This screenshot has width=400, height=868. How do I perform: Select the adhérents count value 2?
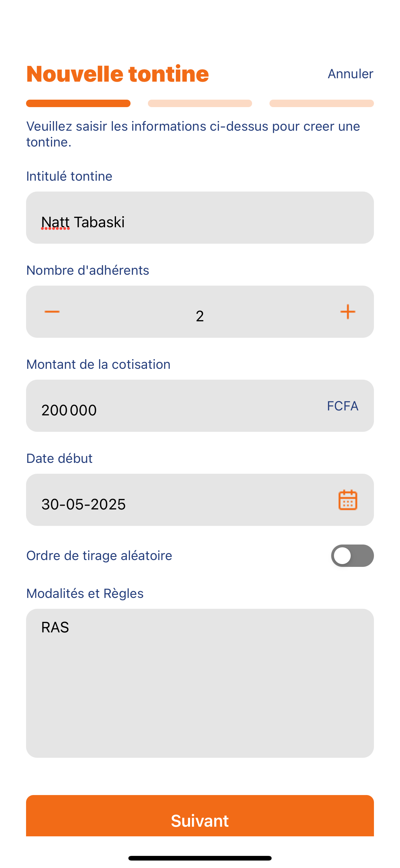(200, 316)
